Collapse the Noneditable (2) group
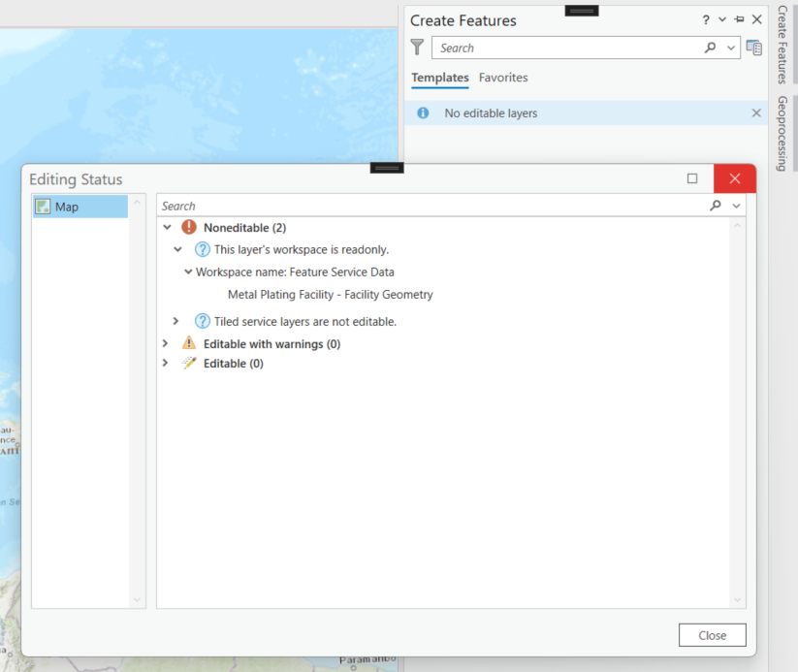798x672 pixels. click(x=165, y=227)
